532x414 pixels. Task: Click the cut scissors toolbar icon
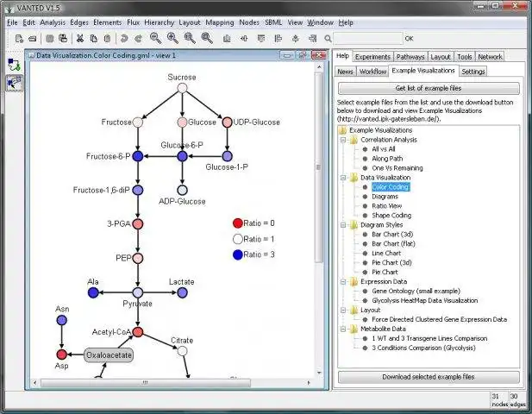[80, 38]
